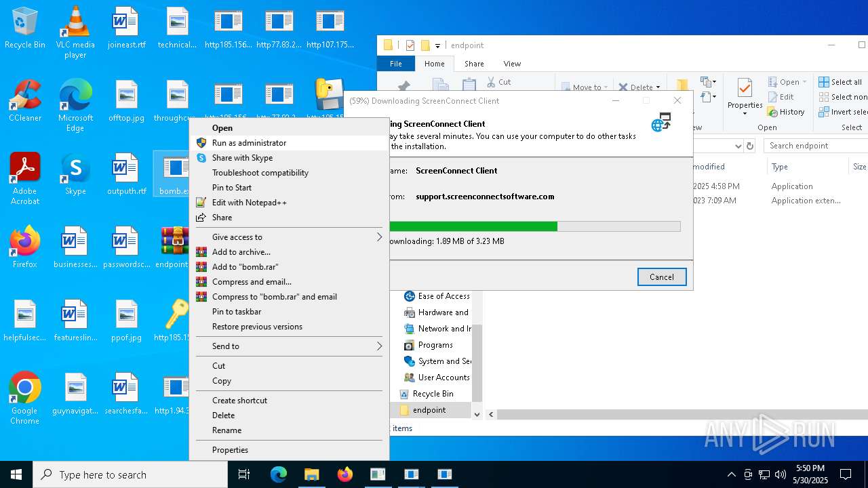
Task: Choose Pin to taskbar
Action: coord(289,312)
